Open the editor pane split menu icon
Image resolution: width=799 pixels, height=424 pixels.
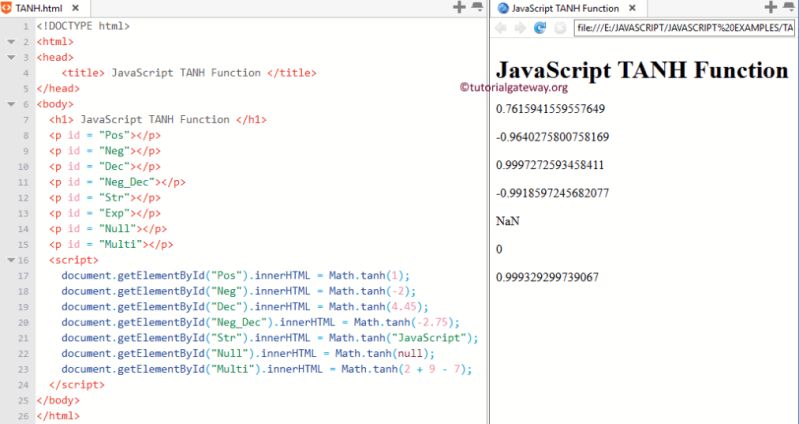[477, 7]
